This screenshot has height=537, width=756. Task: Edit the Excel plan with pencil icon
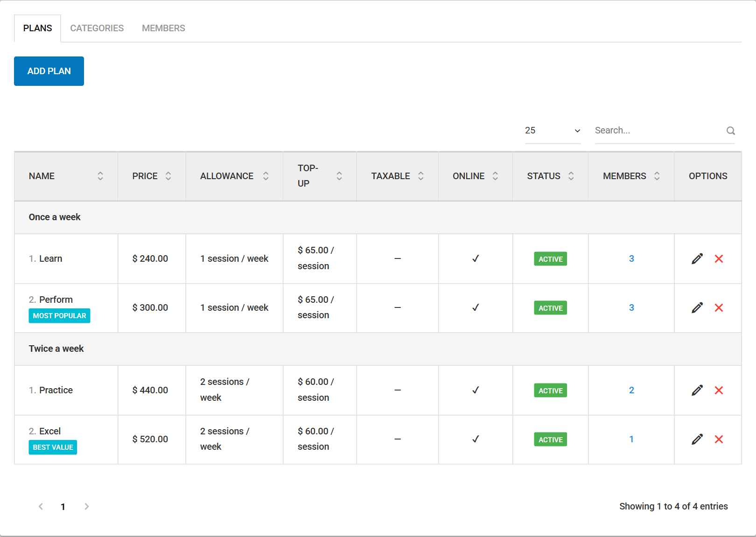[697, 439]
